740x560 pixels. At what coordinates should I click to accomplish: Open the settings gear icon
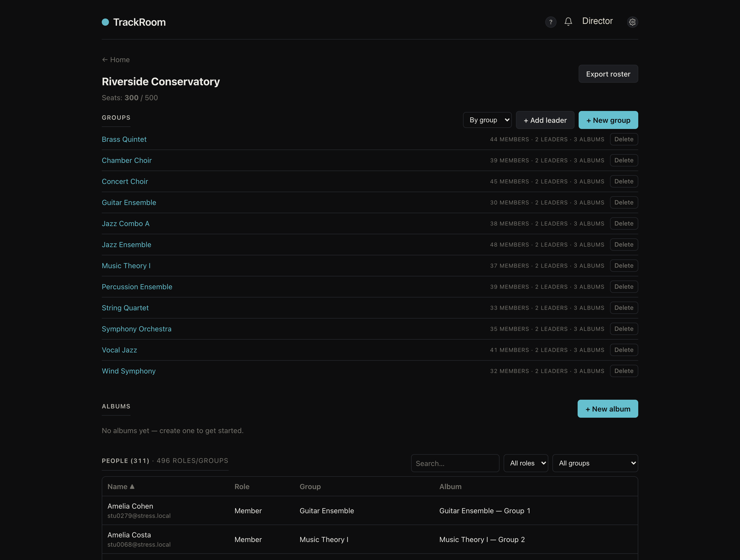(x=632, y=22)
